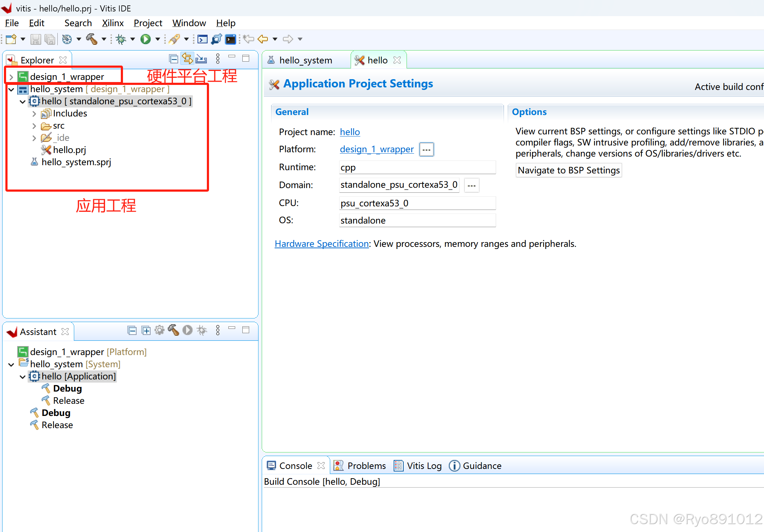Open the Explorer panel's three-dot view menu
This screenshot has width=764, height=532.
click(218, 59)
